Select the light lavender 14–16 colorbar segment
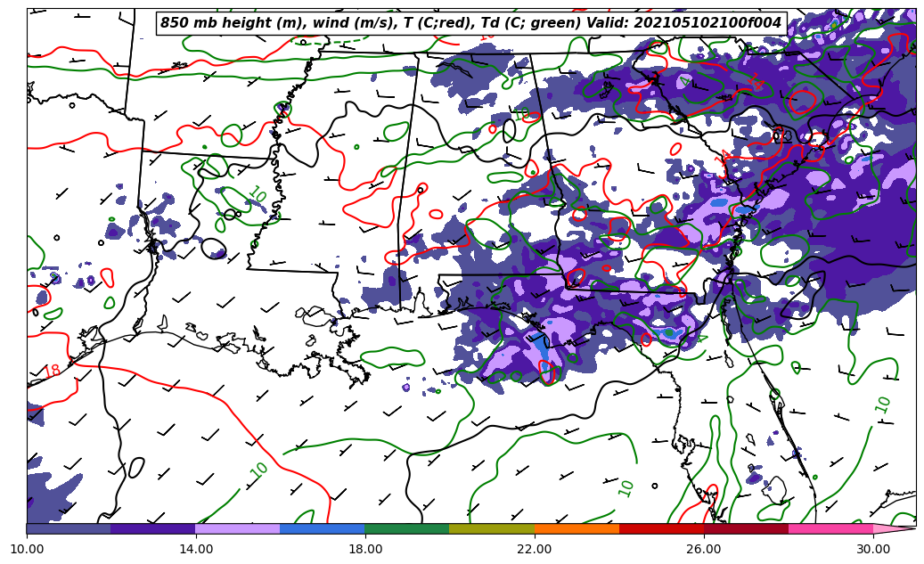This screenshot has height=564, width=924. tap(238, 528)
